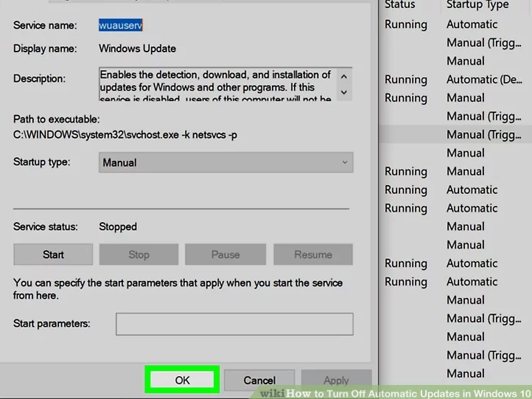Screen dimensions: 532x399
Task: Click the Windows Update display name
Action: pos(138,49)
